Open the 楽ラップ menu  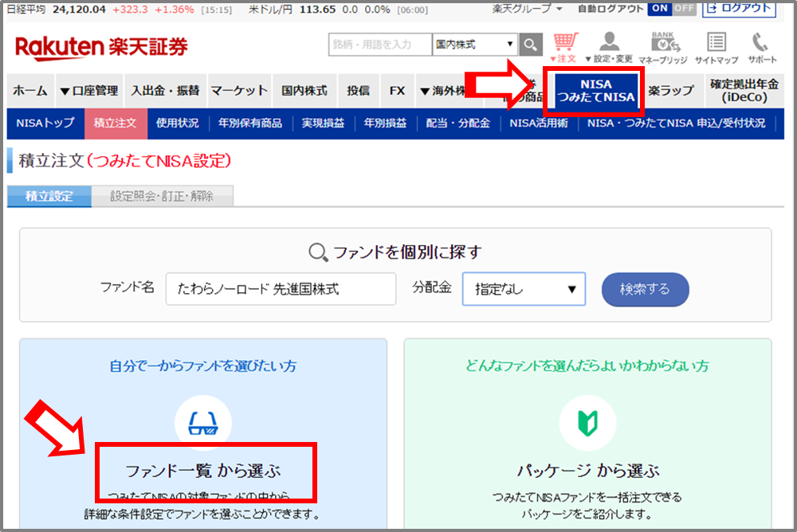(671, 91)
